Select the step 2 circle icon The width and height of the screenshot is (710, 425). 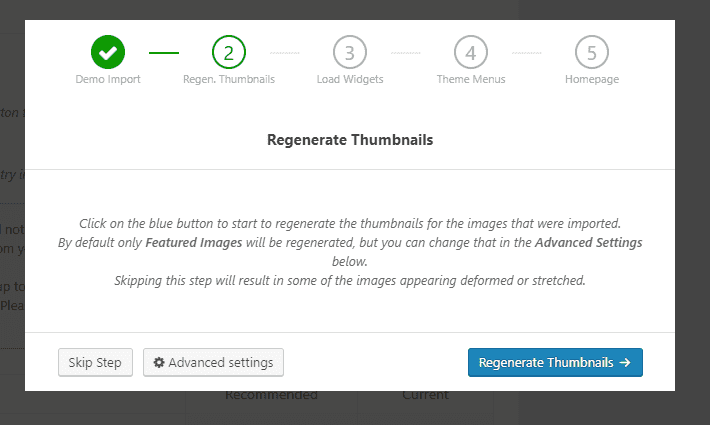229,52
